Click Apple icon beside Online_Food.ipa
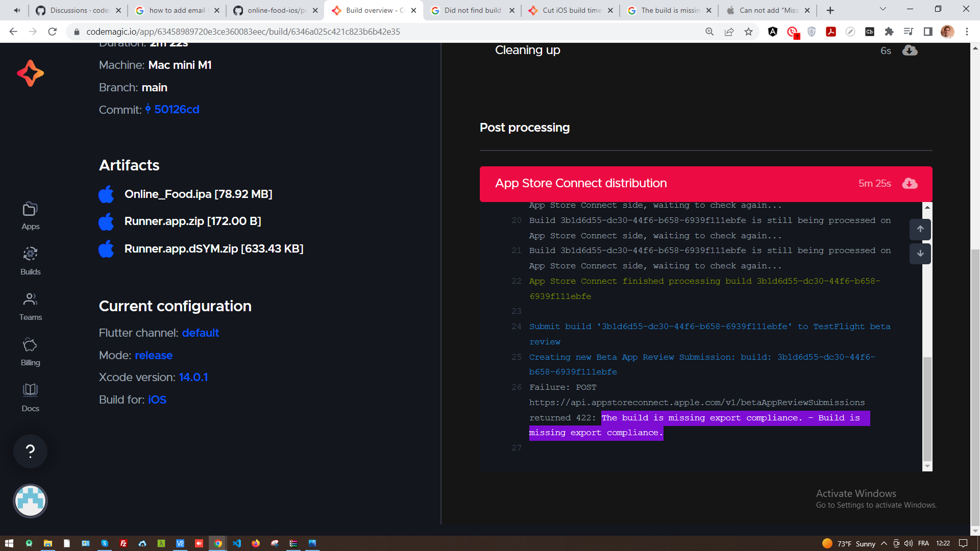Viewport: 980px width, 551px height. (106, 194)
